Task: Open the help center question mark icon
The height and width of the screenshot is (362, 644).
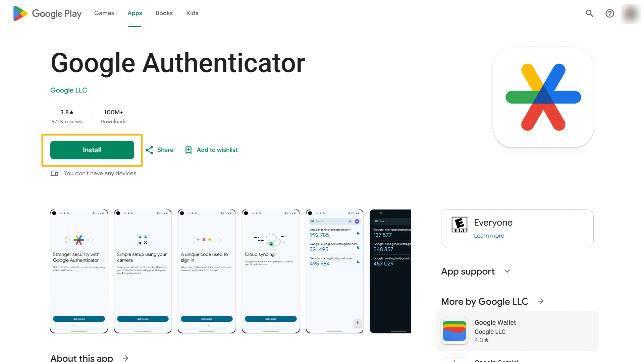Action: pyautogui.click(x=610, y=13)
